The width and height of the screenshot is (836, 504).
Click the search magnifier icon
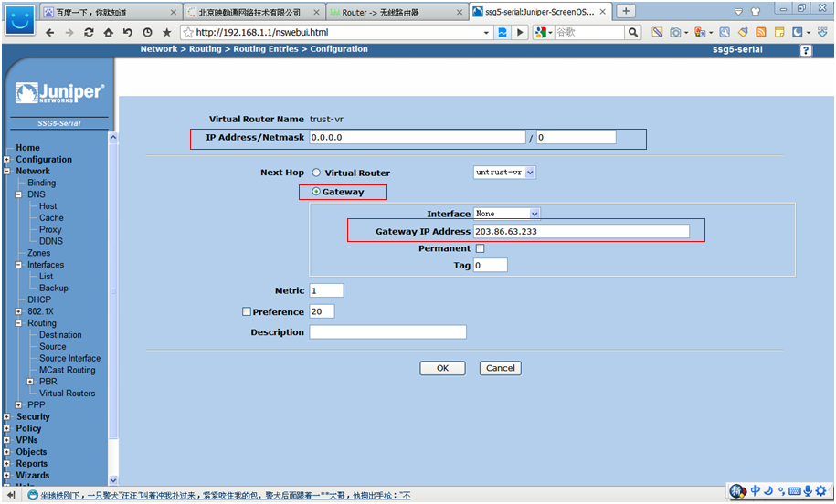coord(633,32)
